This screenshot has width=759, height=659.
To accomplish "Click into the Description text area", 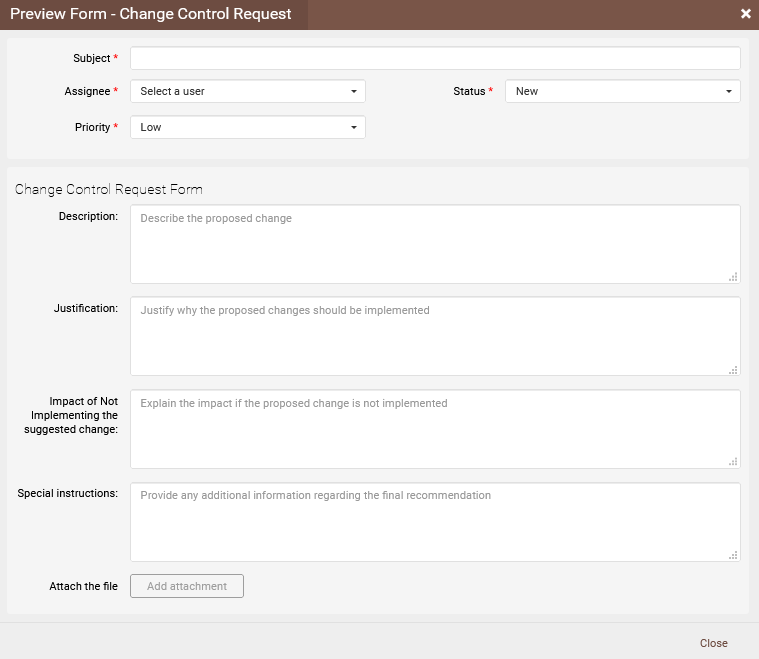I will point(435,244).
